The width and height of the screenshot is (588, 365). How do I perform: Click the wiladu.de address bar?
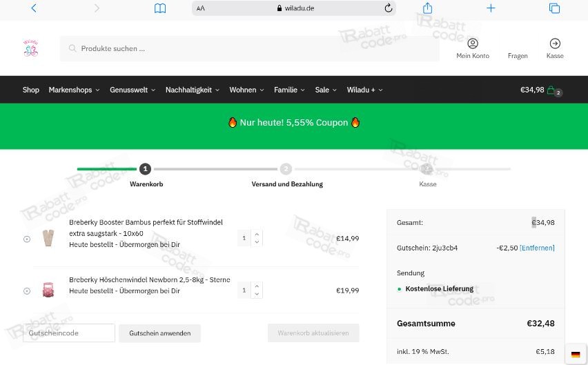point(293,8)
